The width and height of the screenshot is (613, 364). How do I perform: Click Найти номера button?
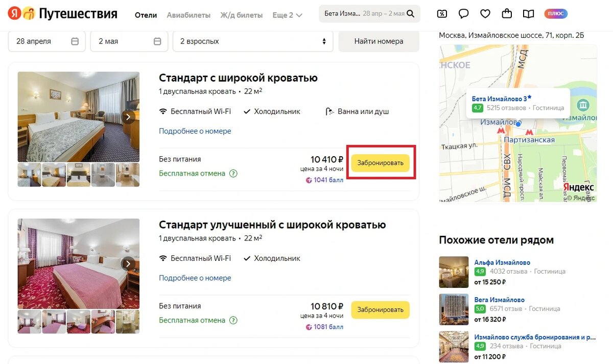coord(379,41)
